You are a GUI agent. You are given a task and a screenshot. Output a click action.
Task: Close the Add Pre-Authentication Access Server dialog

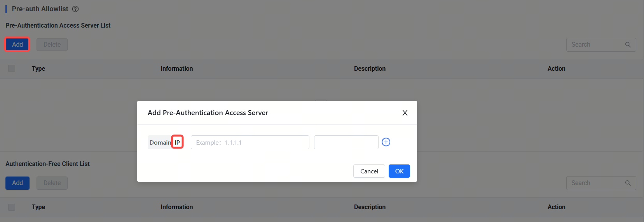[x=405, y=113]
